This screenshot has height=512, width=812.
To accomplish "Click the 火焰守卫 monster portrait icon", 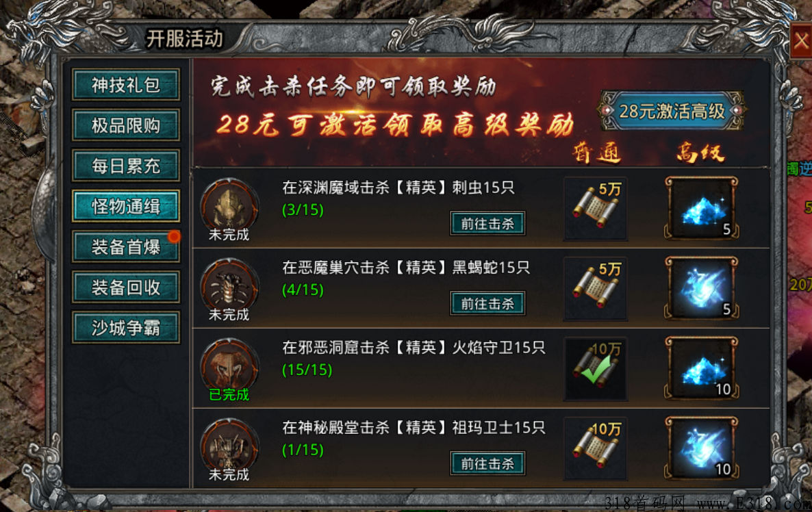I will click(229, 366).
